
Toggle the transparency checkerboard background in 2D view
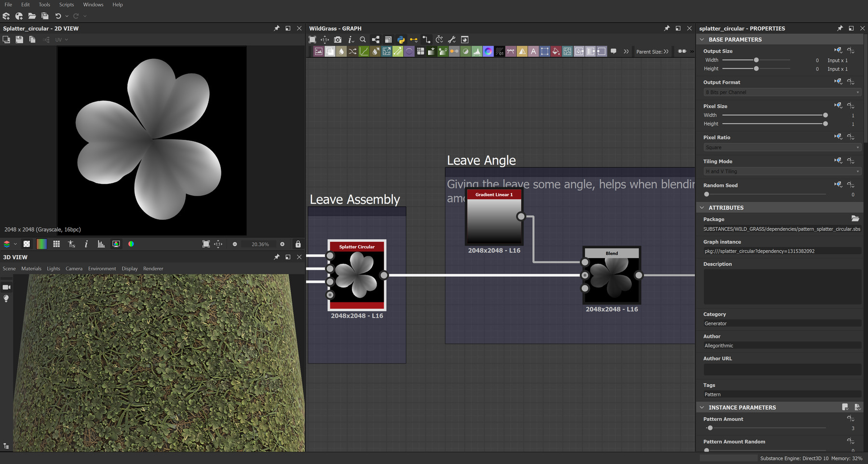click(x=27, y=244)
